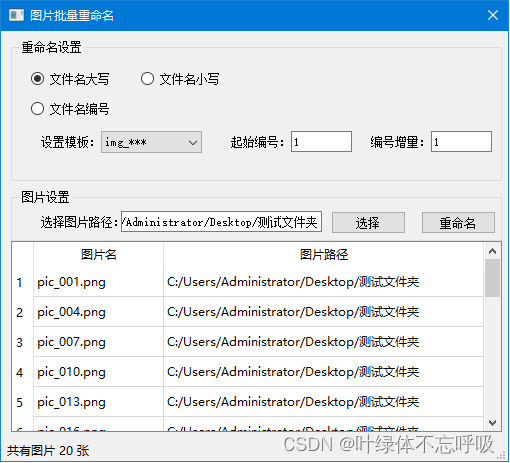Screen dimensions: 510x463
Task: Click the 共有图片 20 张 status text
Action: 48,451
